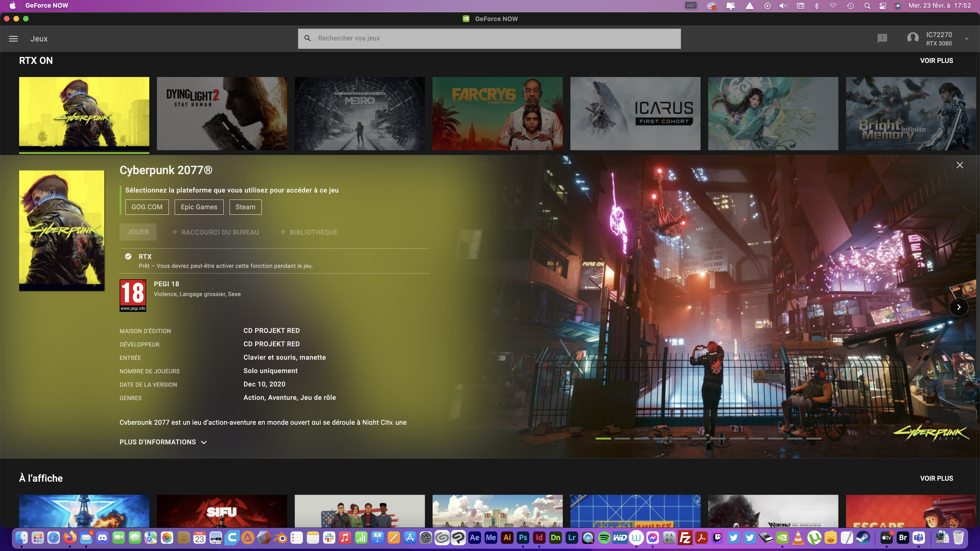The height and width of the screenshot is (551, 980).
Task: Open the Werewolf The Apocalypse tile
Action: (773, 511)
